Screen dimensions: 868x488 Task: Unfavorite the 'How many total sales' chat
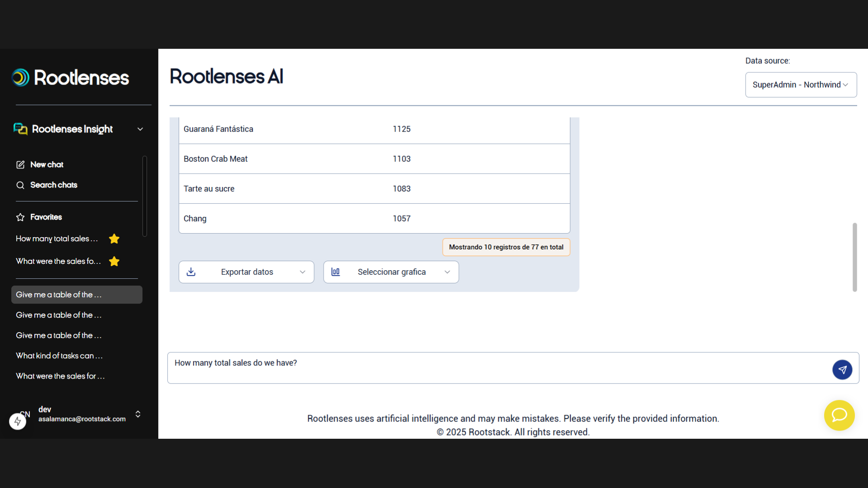point(114,239)
